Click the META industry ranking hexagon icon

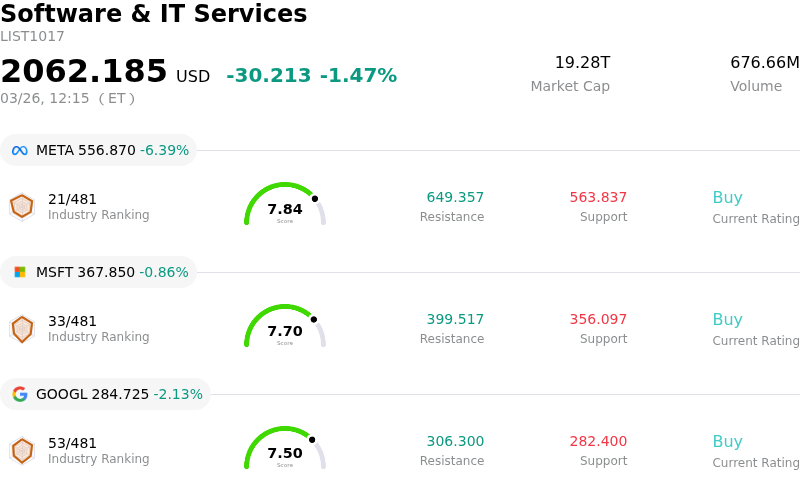[22, 206]
